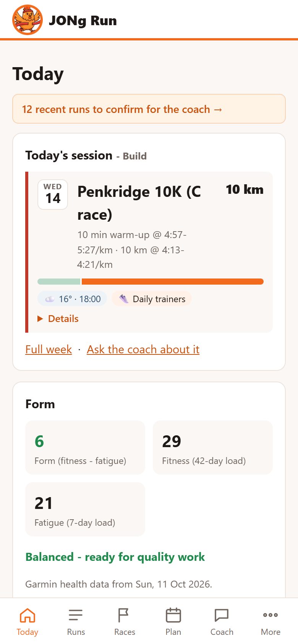Open the Fitness 42-day load card
The image size is (298, 644).
213,448
